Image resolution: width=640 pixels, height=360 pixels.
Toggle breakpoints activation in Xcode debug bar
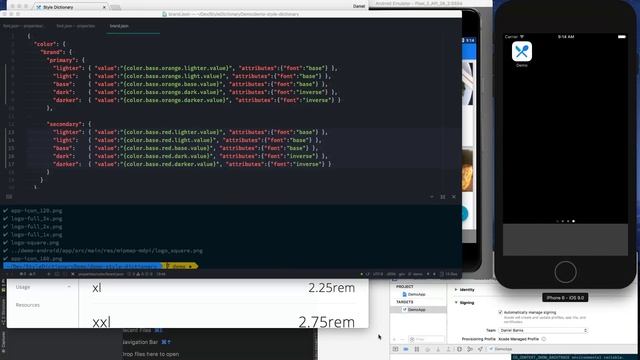[x=406, y=349]
